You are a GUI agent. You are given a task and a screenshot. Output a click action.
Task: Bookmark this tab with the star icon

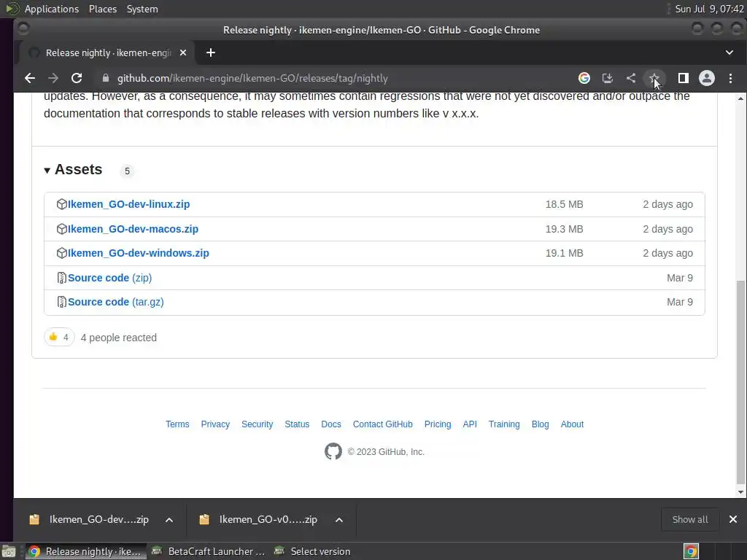[x=654, y=78]
